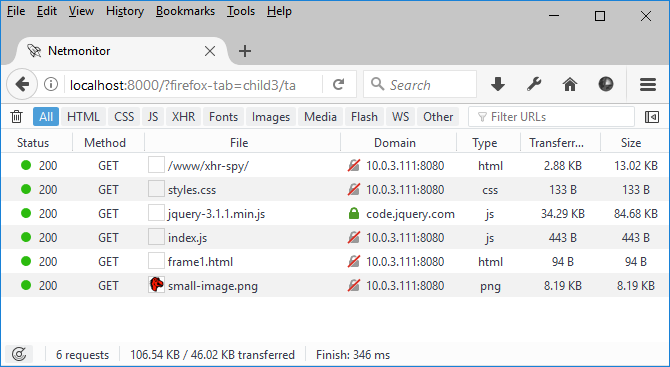Click the small-image.png thumbnail preview

[156, 285]
